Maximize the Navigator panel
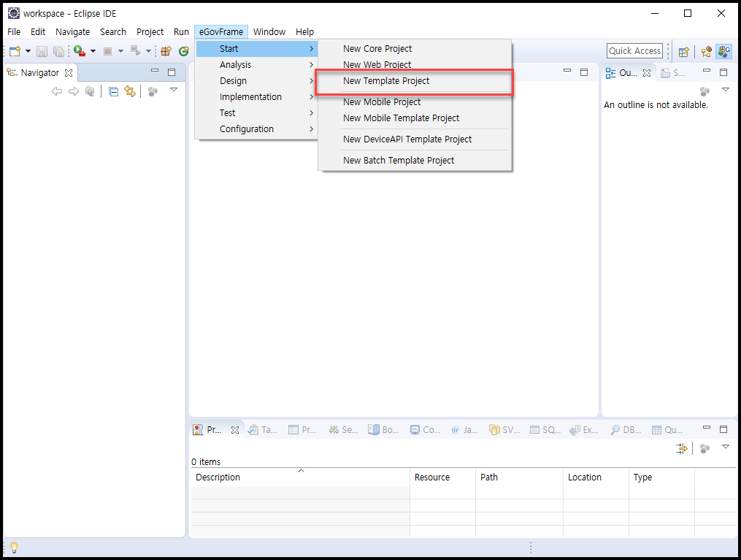Screen dimensions: 741x560 point(172,72)
